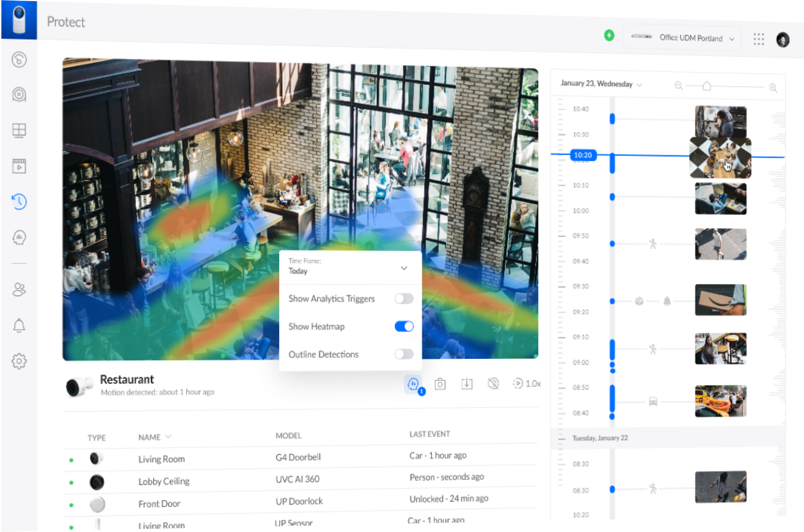Open the Office UDM Portland console dropdown
Screen dimensions: 804x532
(683, 38)
